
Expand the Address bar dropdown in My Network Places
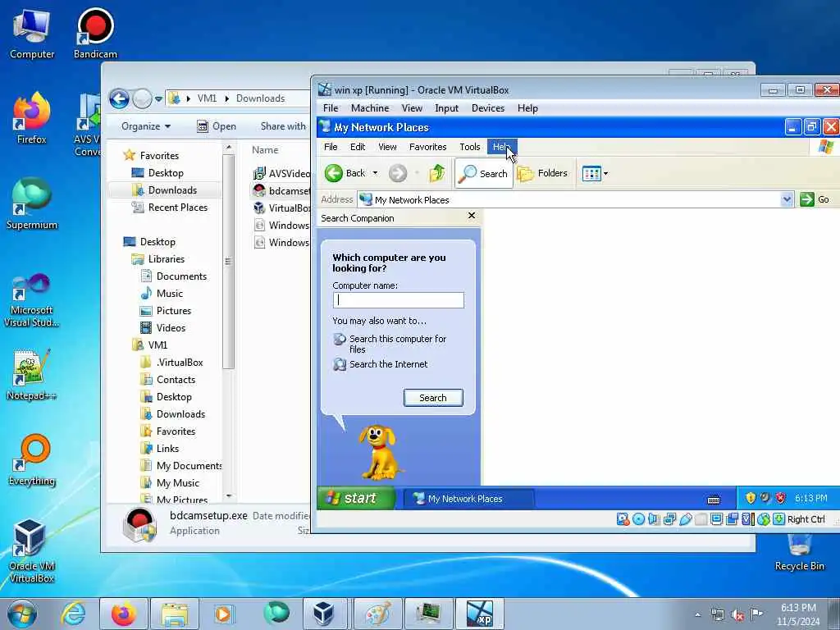pos(787,200)
